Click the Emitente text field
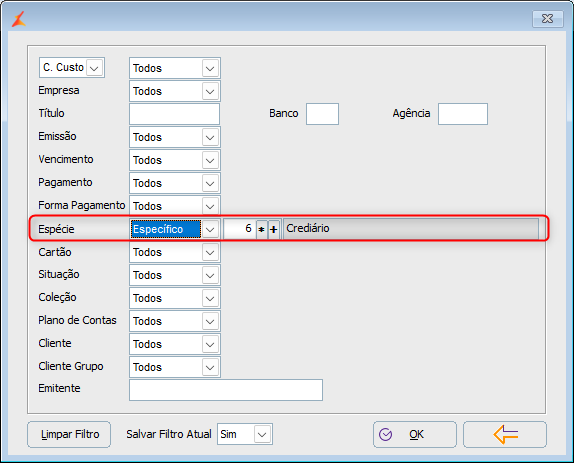574x463 pixels. tap(226, 390)
